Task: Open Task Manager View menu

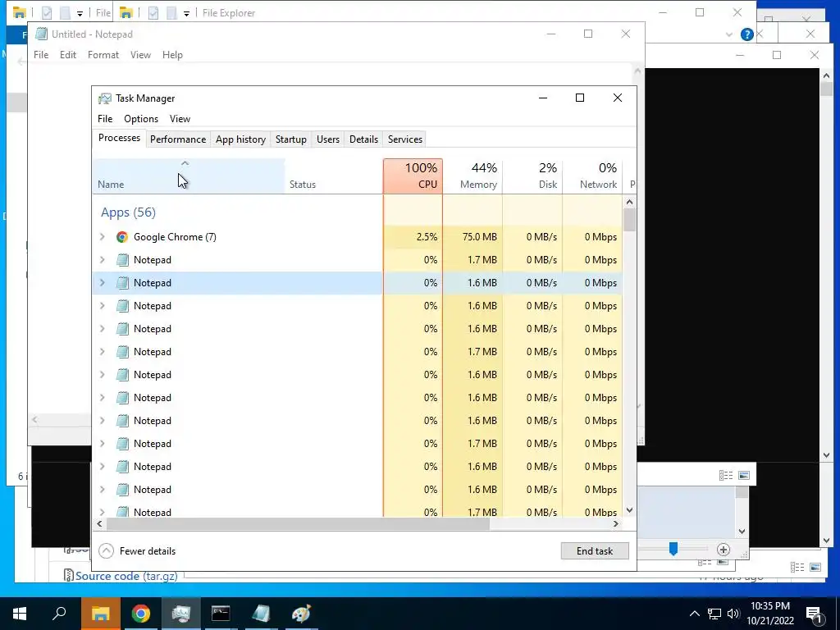Action: pyautogui.click(x=180, y=119)
